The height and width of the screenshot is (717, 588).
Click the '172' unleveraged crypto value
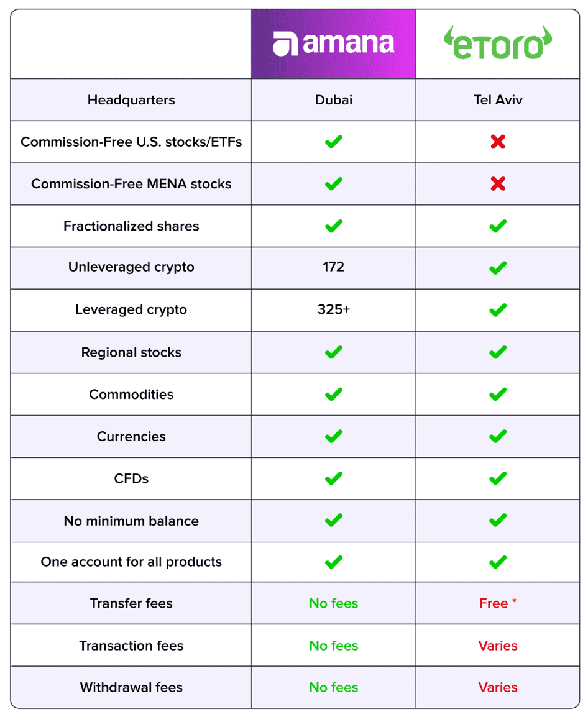coord(334,267)
